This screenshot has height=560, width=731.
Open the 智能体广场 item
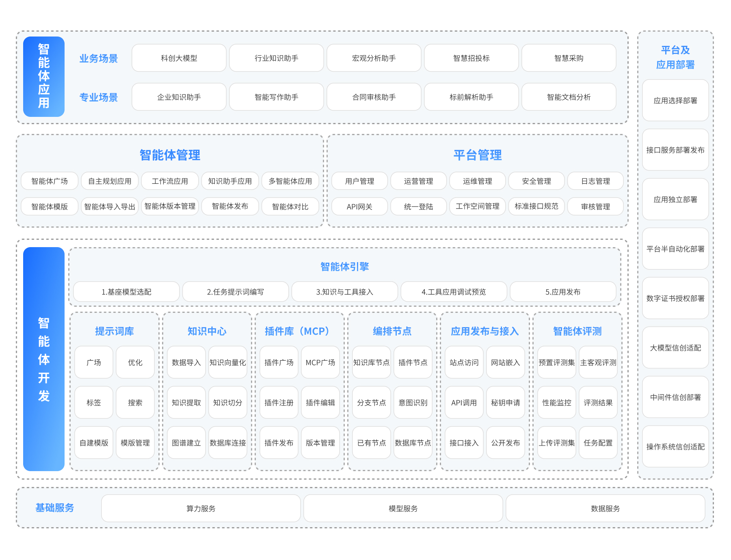(x=50, y=181)
